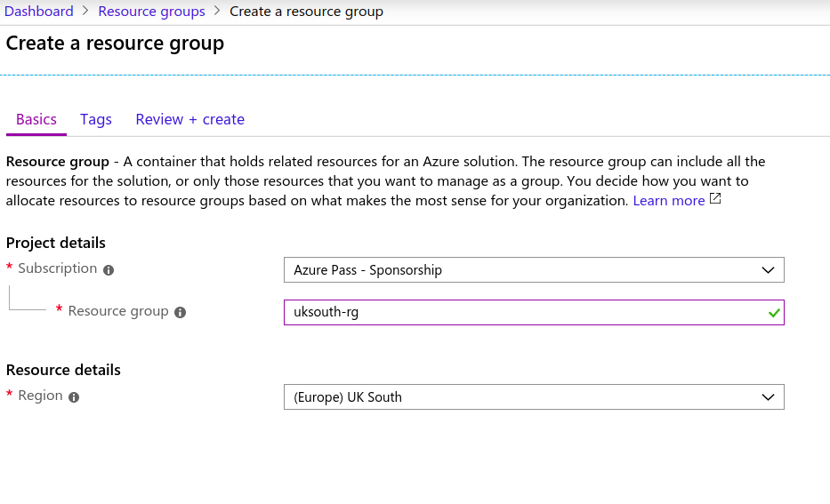The height and width of the screenshot is (504, 830).
Task: Switch to the Review + create tab
Action: (x=190, y=119)
